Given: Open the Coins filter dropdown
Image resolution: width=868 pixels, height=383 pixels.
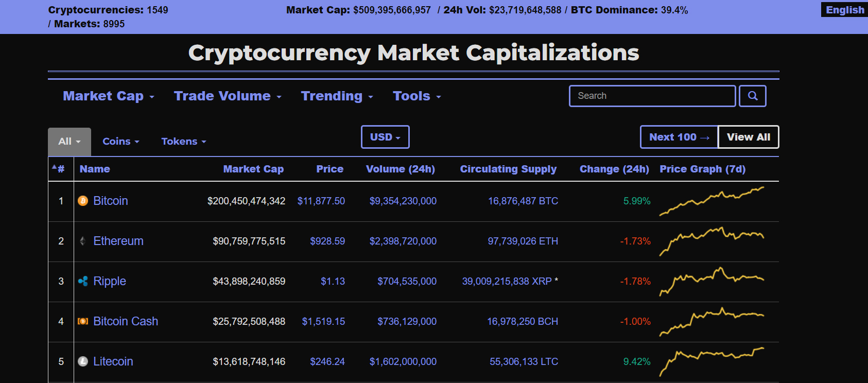Looking at the screenshot, I should pos(121,142).
